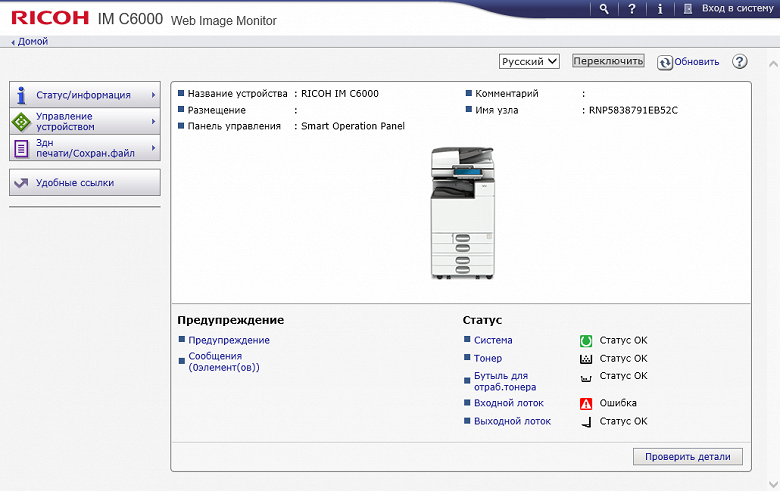Click 'Статус OK' text beside Выходной лоток
The width and height of the screenshot is (780, 491).
tap(623, 421)
